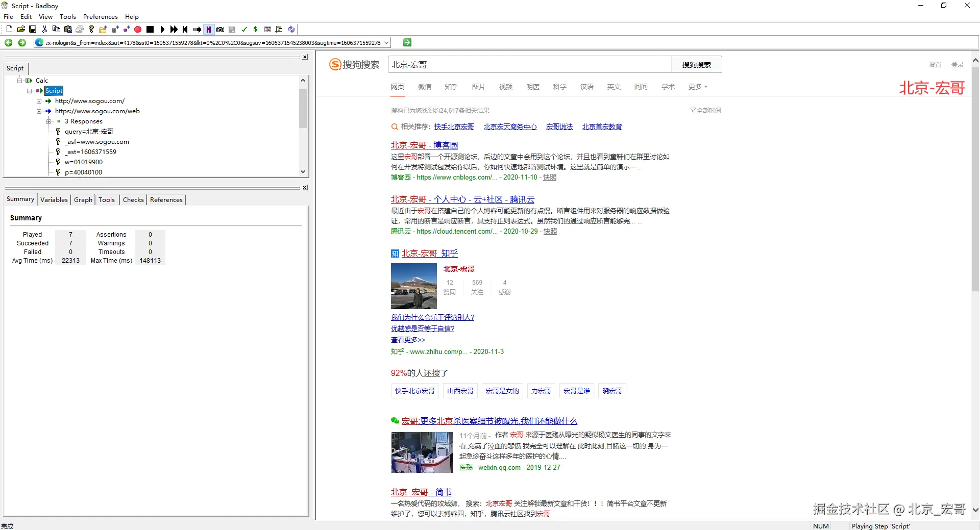Play the next request with the dotted arrow

click(x=197, y=30)
